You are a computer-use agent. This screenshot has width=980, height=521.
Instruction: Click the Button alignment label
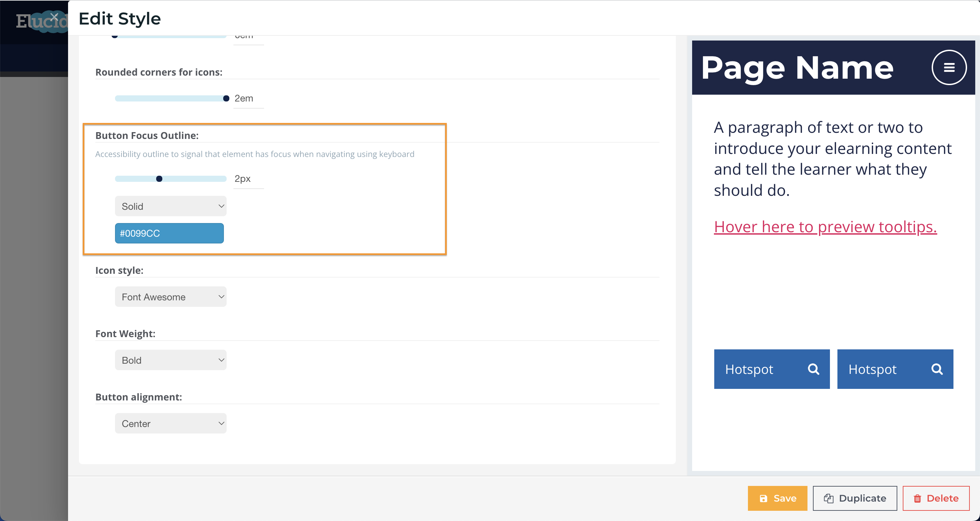pyautogui.click(x=138, y=397)
